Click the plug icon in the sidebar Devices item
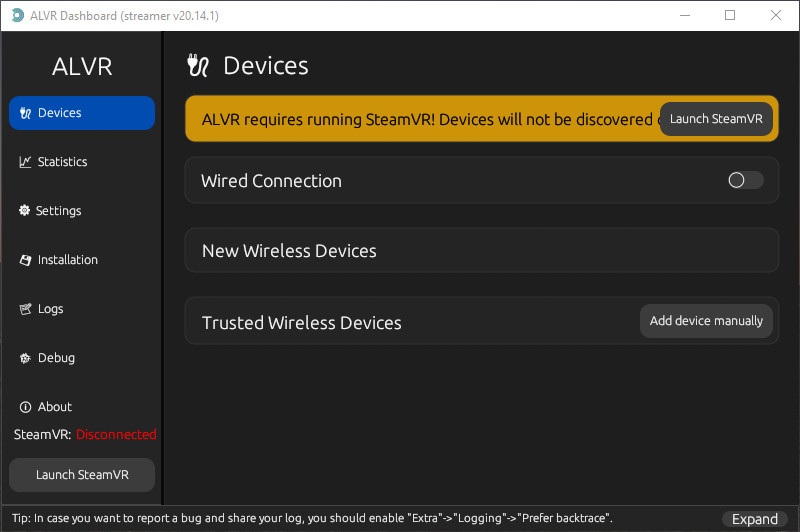 coord(26,113)
